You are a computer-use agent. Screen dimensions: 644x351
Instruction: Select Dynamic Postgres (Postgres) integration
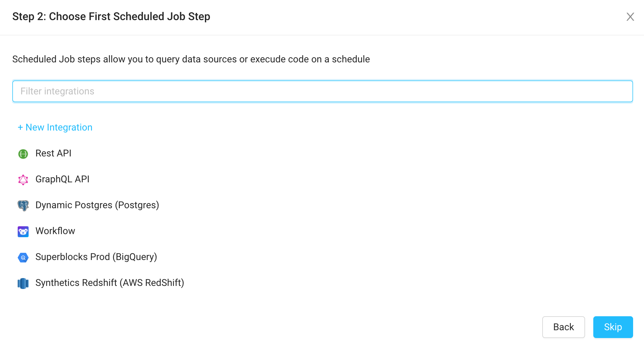point(97,205)
